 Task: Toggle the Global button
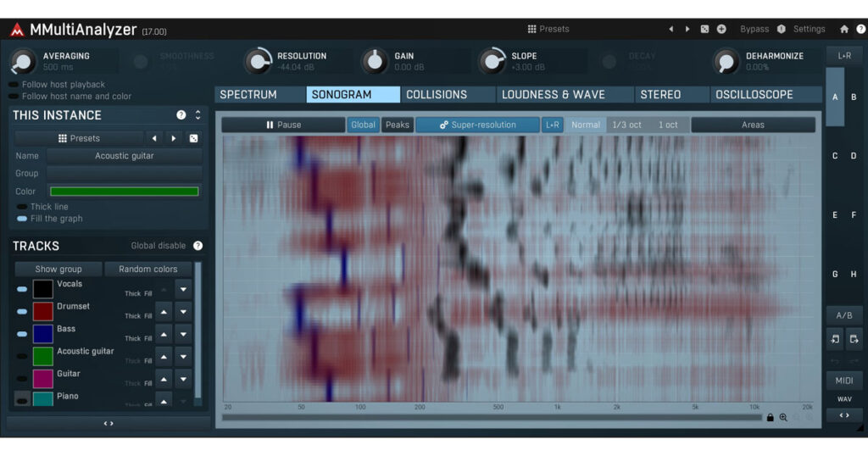point(363,125)
